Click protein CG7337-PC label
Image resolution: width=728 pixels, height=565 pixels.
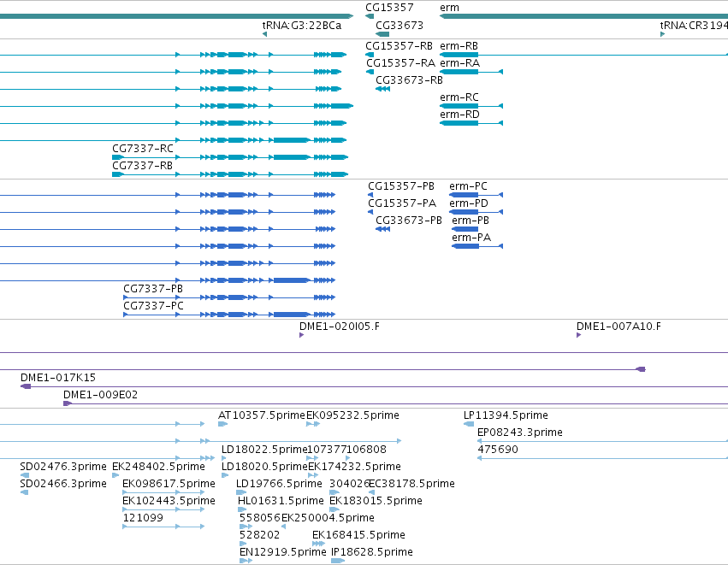[x=153, y=306]
